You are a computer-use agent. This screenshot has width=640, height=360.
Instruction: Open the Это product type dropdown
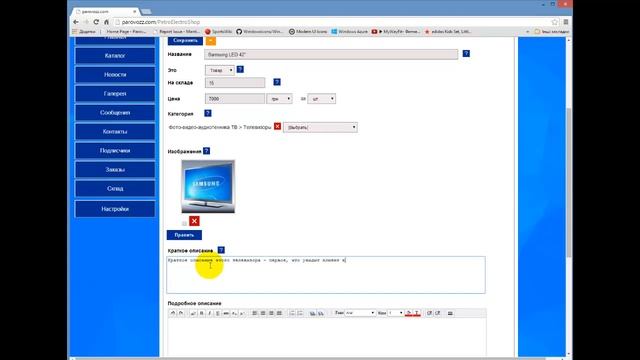coord(220,70)
